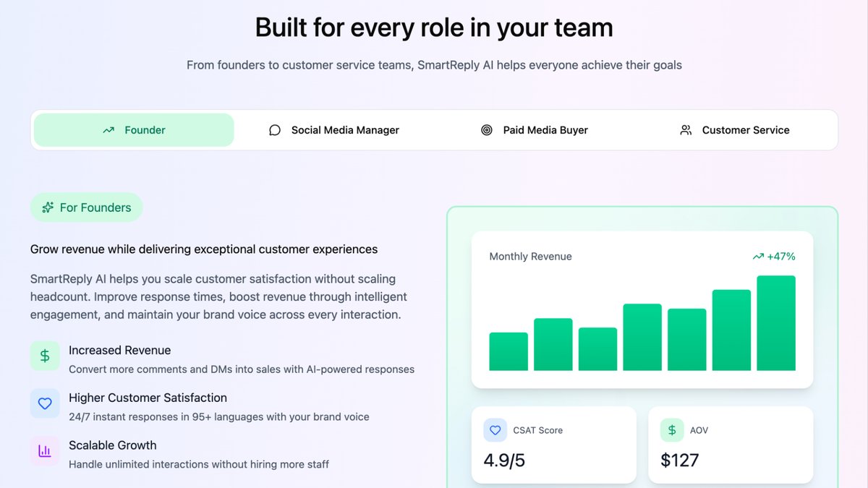Click the tallest bar in the Monthly Revenue chart
The image size is (868, 488).
pos(776,323)
